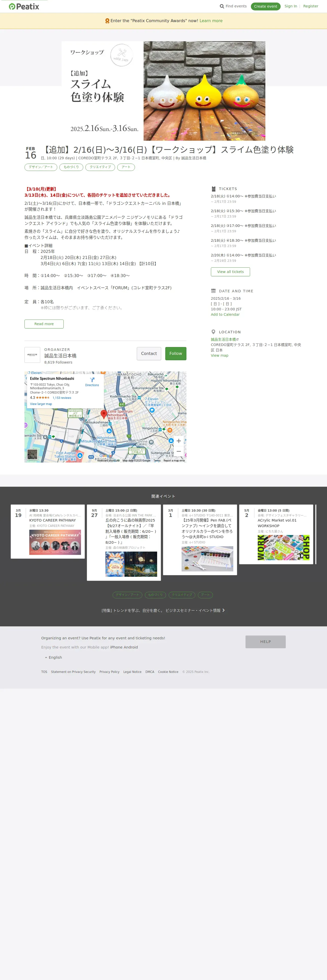Image resolution: width=327 pixels, height=980 pixels.
Task: Open the iPhone app link
Action: pyautogui.click(x=116, y=647)
